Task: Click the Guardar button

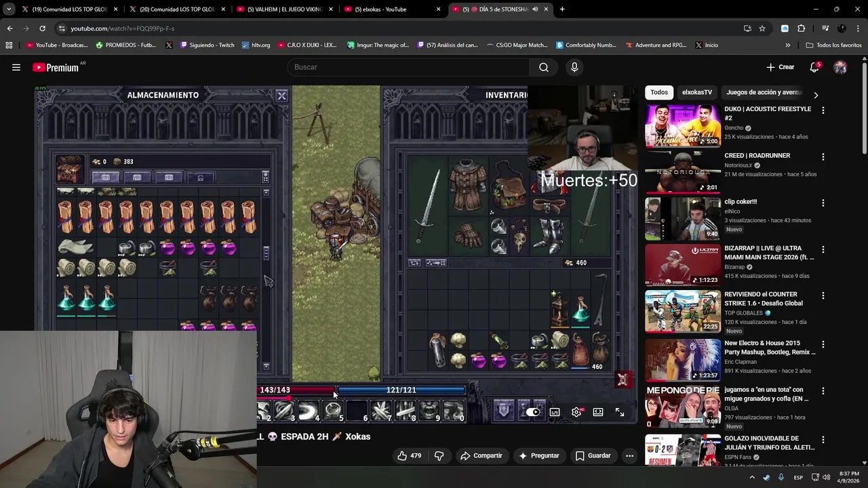Action: click(x=593, y=455)
